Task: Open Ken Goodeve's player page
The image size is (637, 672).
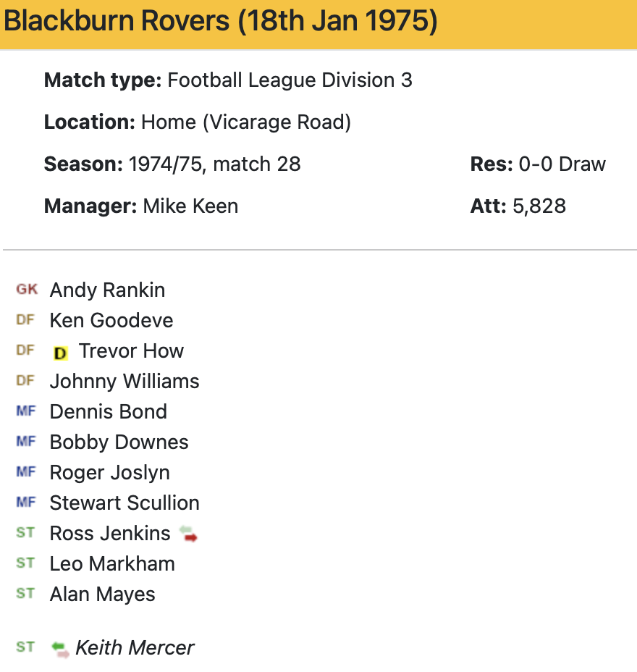Action: pos(111,321)
